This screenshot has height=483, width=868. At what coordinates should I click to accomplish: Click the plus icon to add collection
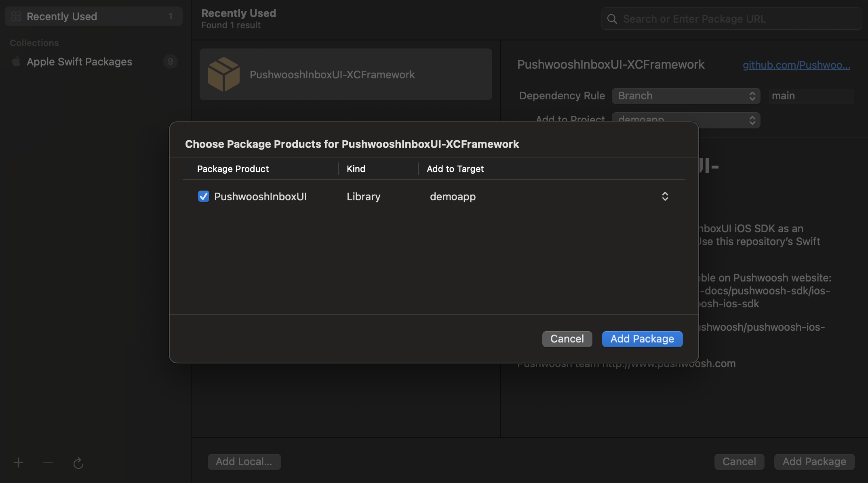pyautogui.click(x=18, y=462)
